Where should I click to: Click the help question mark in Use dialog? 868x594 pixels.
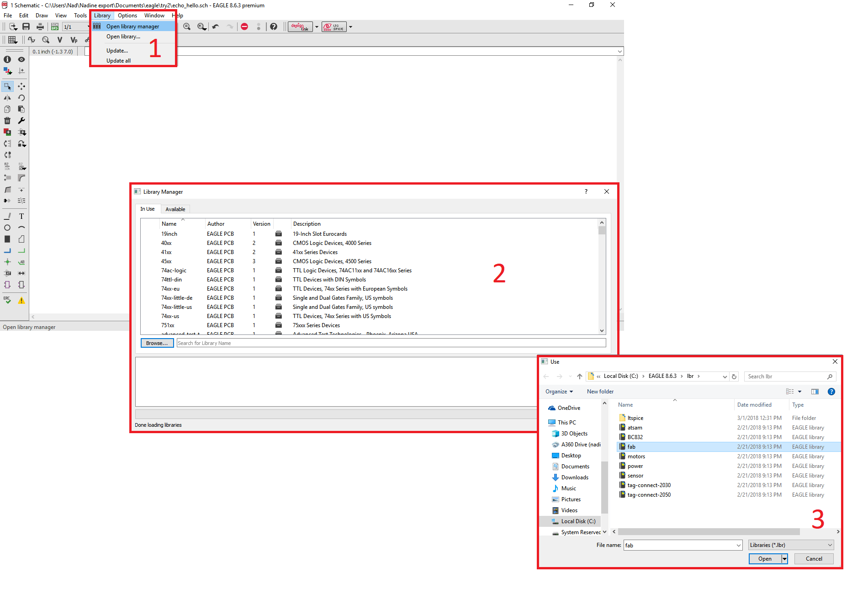(x=831, y=392)
